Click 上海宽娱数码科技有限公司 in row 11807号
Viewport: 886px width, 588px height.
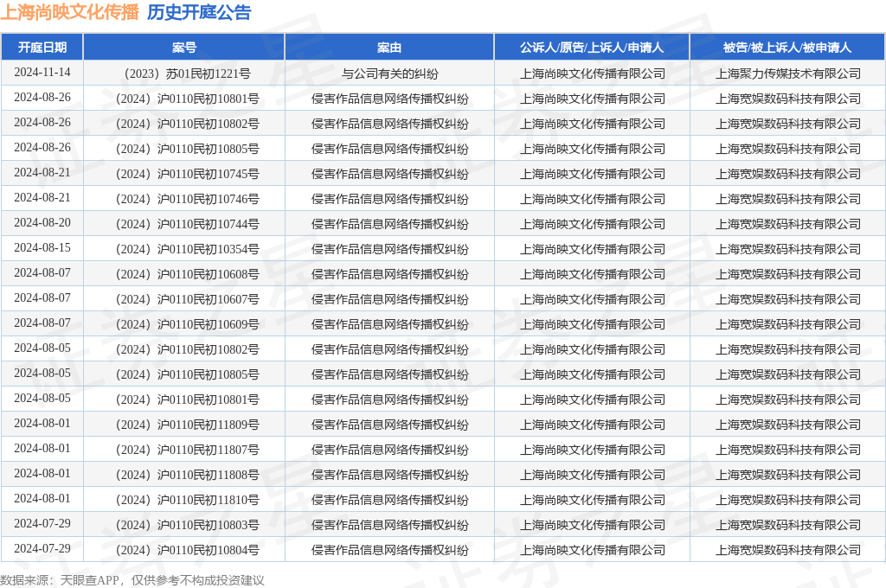(787, 450)
